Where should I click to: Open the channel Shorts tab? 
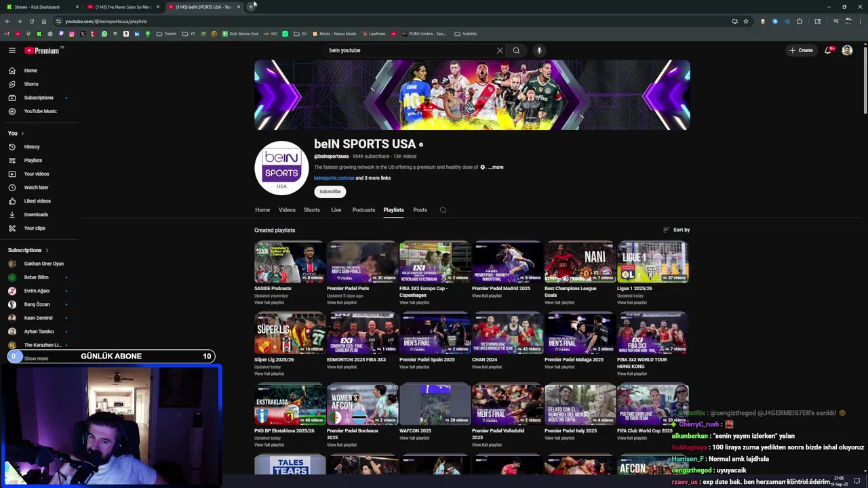click(x=312, y=210)
